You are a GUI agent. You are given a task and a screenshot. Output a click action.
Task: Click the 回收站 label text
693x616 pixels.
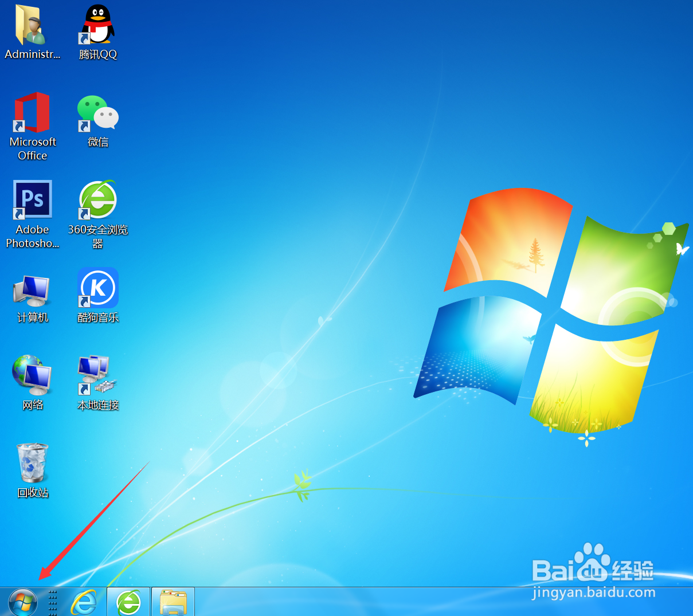click(x=32, y=493)
